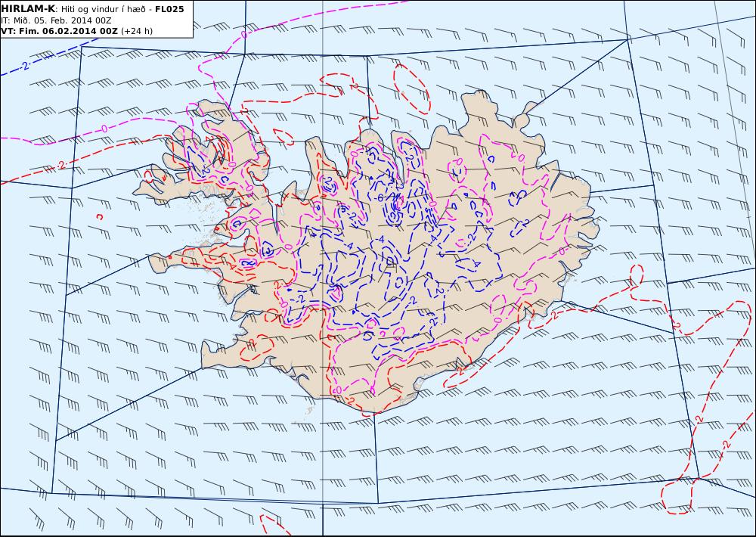Screen dimensions: 756x537
Task: Select the (+24 h) forecast offset text
Action: pyautogui.click(x=136, y=31)
